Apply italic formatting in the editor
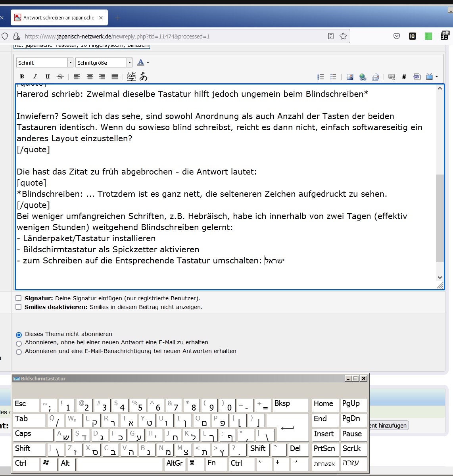The width and height of the screenshot is (453, 476). tap(35, 77)
